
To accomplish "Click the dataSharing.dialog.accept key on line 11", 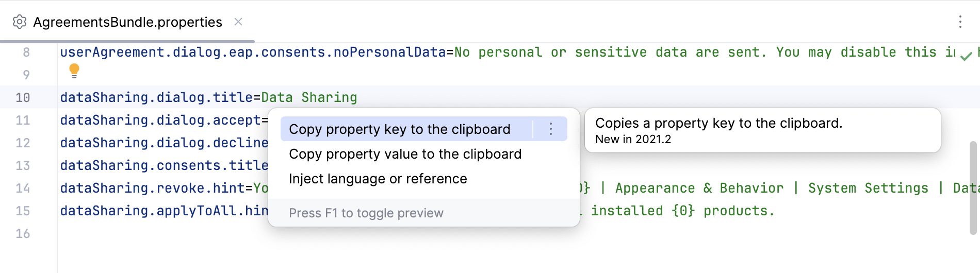I will coord(160,121).
